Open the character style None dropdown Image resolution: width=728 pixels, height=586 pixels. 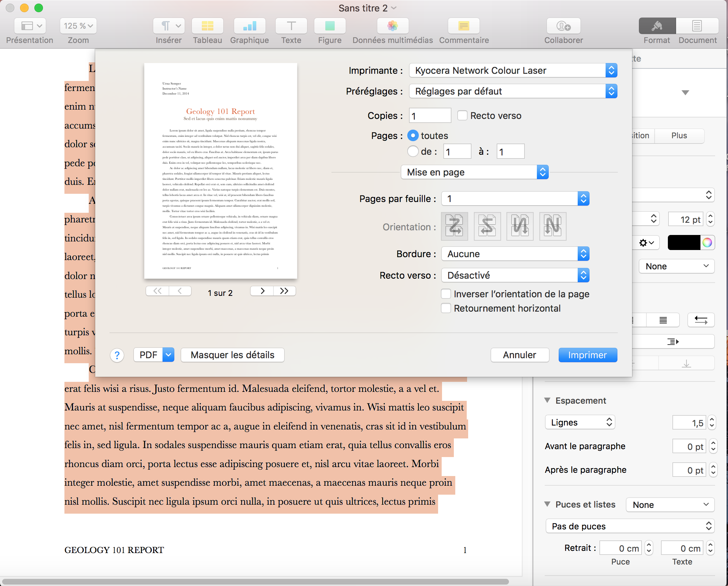(x=677, y=266)
